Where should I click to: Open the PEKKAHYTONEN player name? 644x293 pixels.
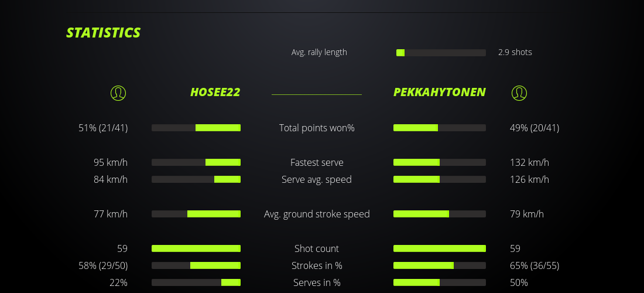pos(439,92)
